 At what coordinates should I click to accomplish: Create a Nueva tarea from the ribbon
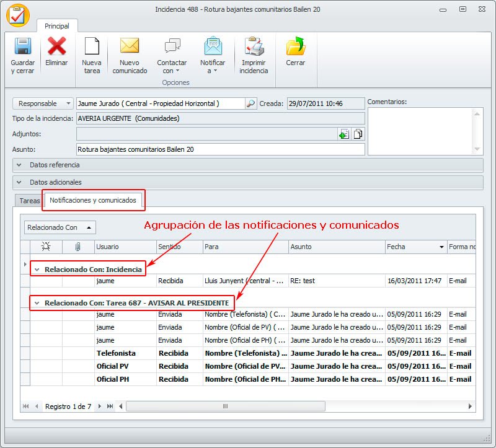[x=92, y=56]
